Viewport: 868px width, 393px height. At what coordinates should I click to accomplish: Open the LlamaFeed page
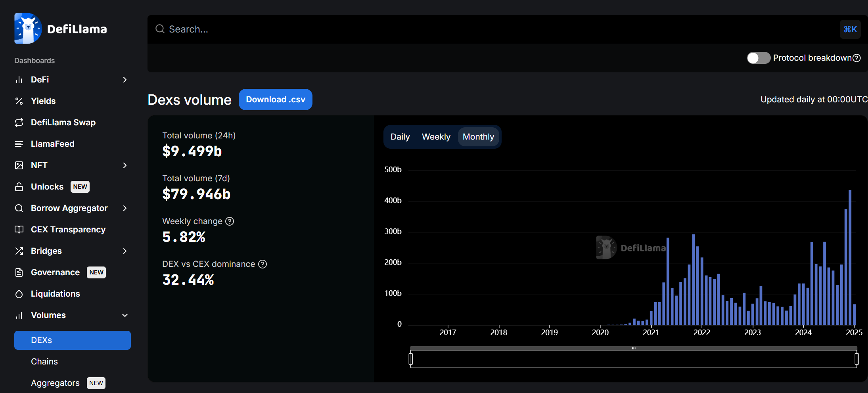coord(53,144)
